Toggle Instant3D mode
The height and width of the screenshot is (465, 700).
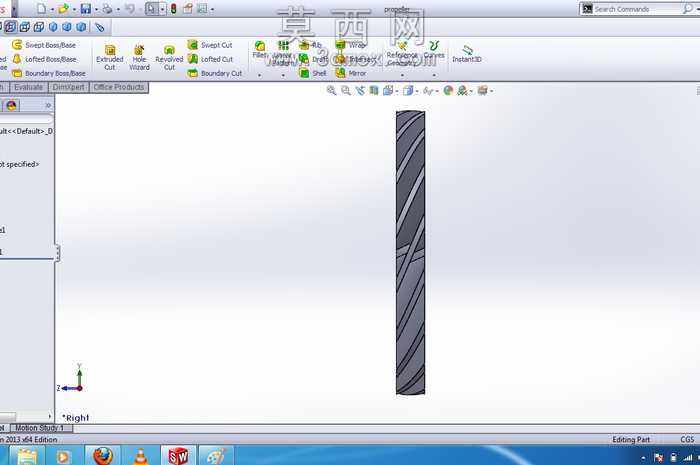point(467,54)
